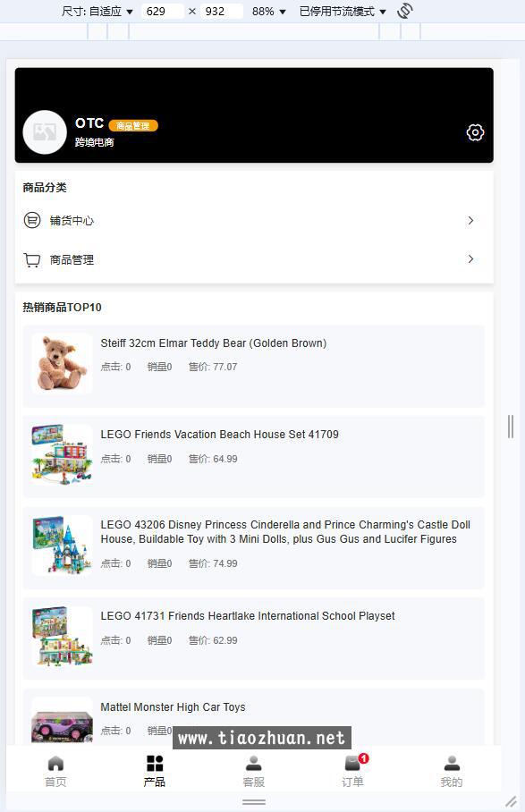Click the 铺货中心 basket icon
The width and height of the screenshot is (525, 812).
32,220
